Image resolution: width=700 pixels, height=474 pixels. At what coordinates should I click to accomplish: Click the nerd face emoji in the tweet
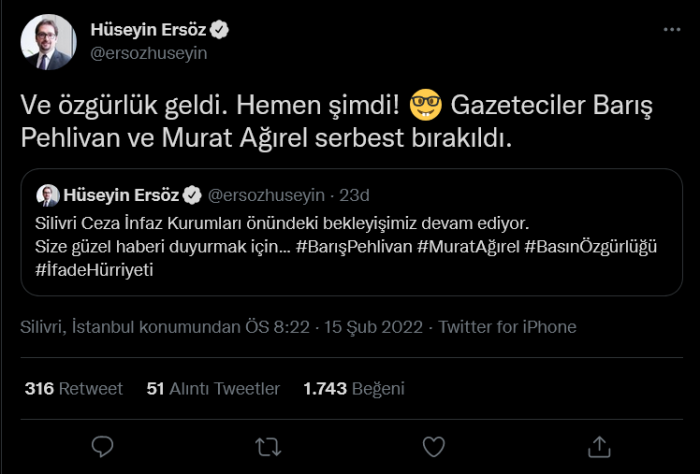426,104
